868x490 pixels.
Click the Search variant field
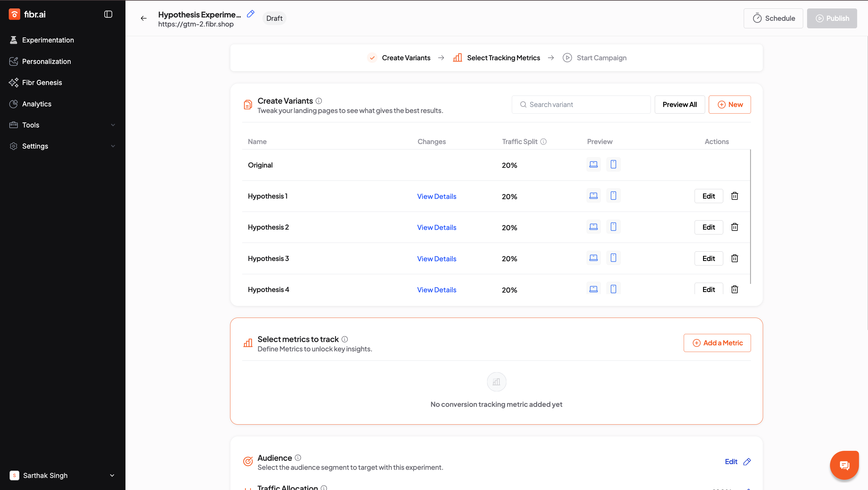pos(581,104)
